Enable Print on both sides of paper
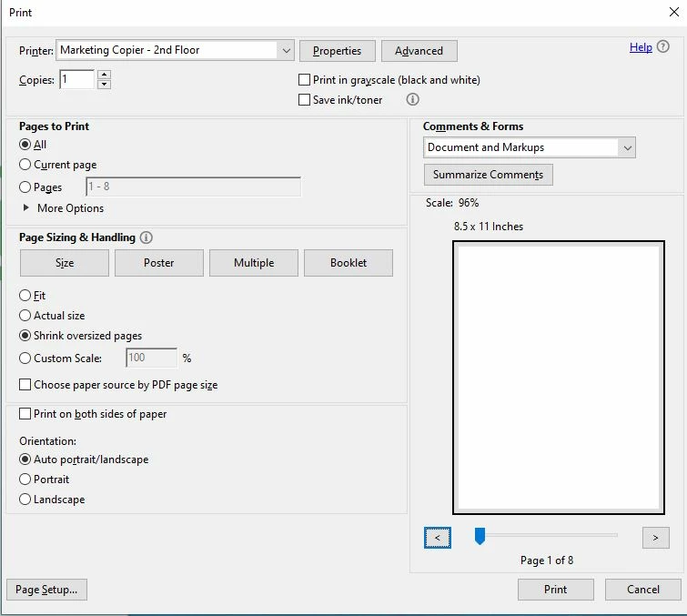 pos(25,414)
